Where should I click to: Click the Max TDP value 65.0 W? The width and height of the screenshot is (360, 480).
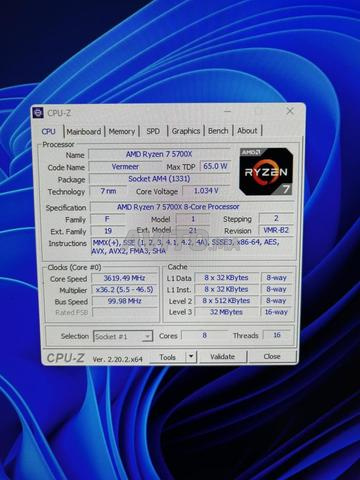click(x=215, y=166)
